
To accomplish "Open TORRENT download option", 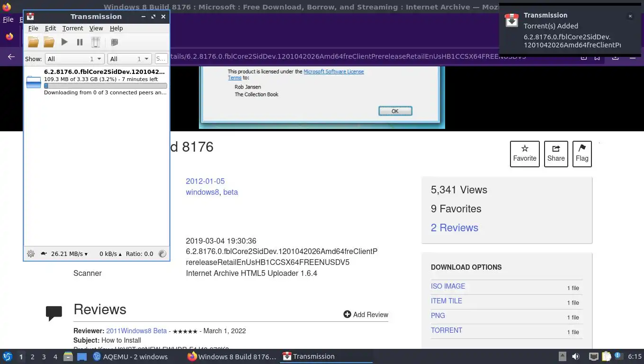I will [x=446, y=330].
